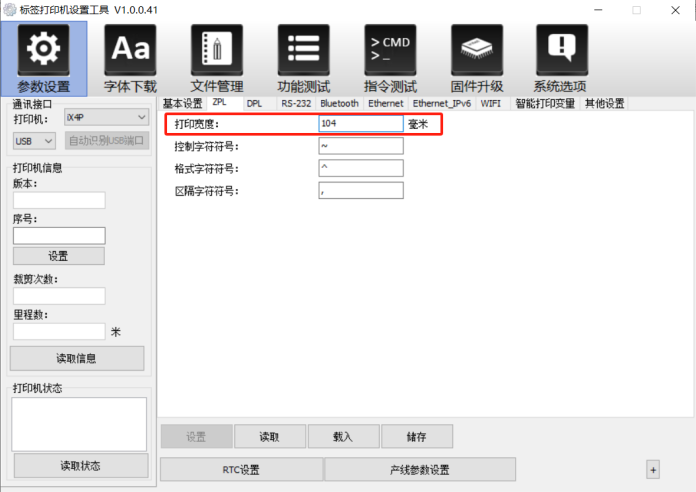Open 字体下载 font download section
Image resolution: width=696 pixels, height=492 pixels.
[130, 59]
